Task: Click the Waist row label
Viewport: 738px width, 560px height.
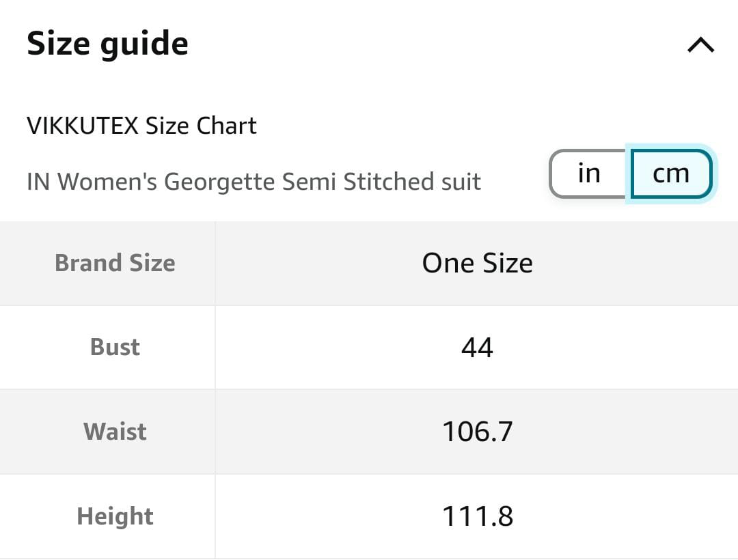Action: pyautogui.click(x=115, y=432)
